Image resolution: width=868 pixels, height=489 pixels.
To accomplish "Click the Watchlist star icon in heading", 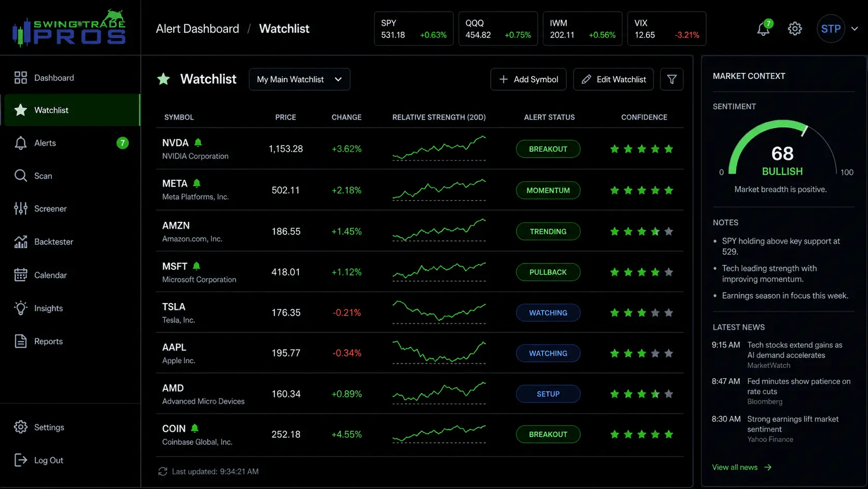I will [x=164, y=79].
